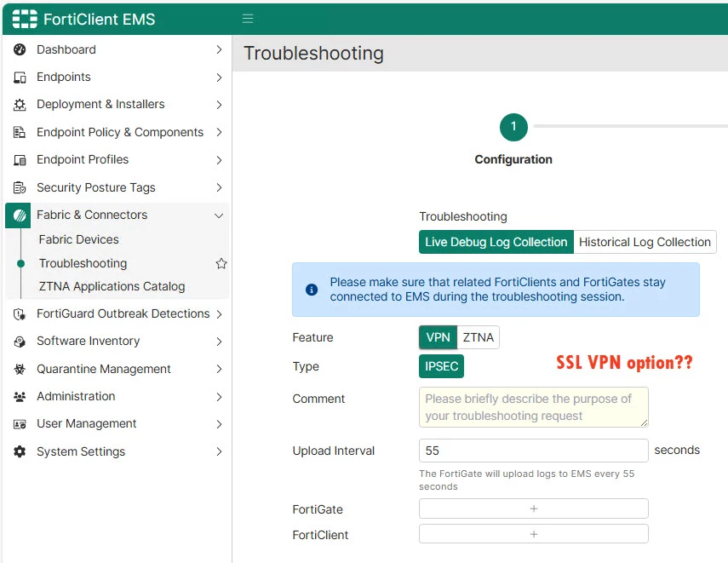Click the Endpoints devices icon
This screenshot has height=563, width=728.
tap(20, 78)
